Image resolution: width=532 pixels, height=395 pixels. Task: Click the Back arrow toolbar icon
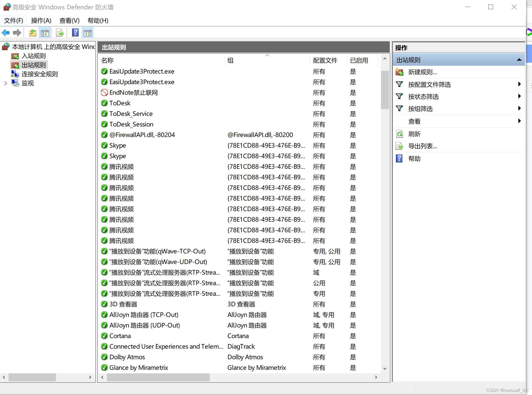tap(6, 33)
